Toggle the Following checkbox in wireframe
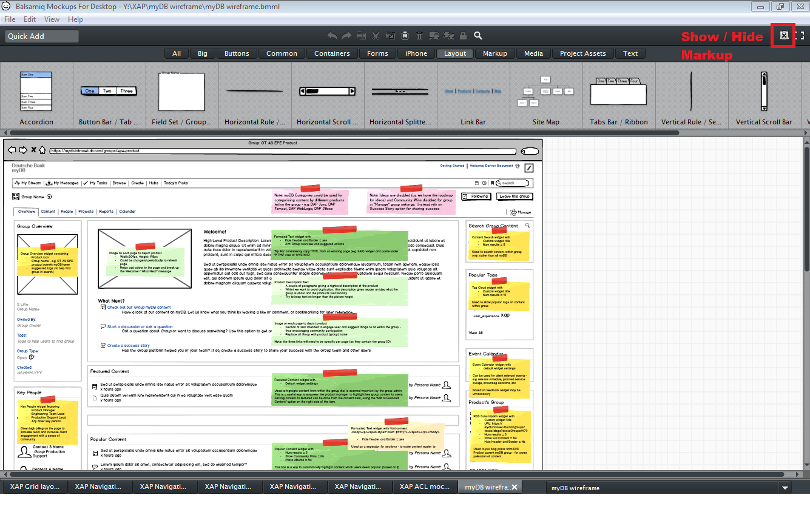Viewport: 810px width, 532px height. click(x=465, y=197)
